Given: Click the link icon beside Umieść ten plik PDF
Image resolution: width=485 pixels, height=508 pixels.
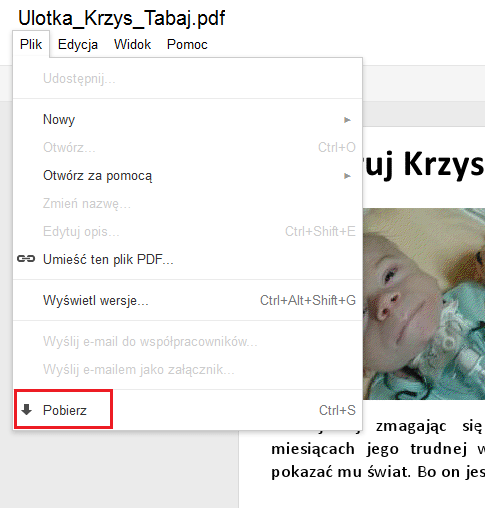Looking at the screenshot, I should (26, 259).
